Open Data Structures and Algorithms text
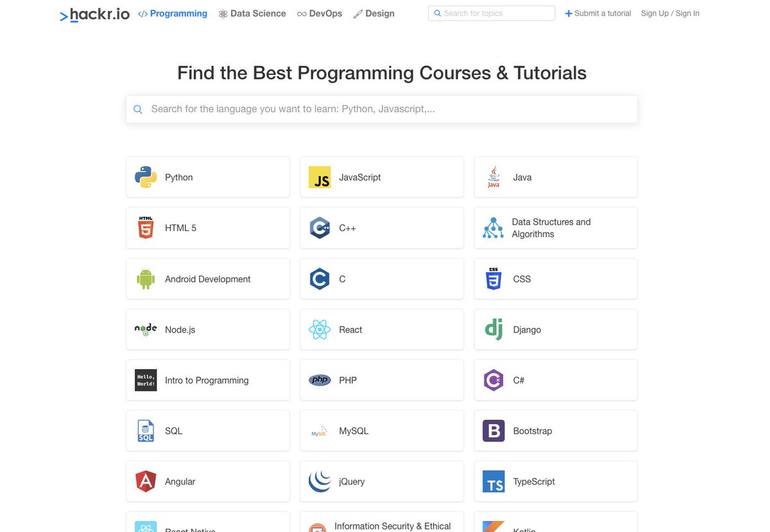The image size is (770, 532). pyautogui.click(x=551, y=228)
